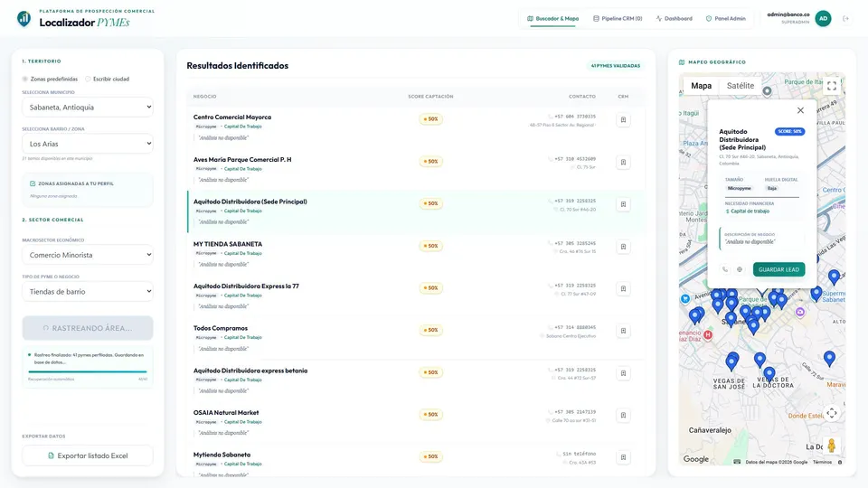Click admin@banco.co account label
This screenshot has height=488, width=868.
[788, 15]
